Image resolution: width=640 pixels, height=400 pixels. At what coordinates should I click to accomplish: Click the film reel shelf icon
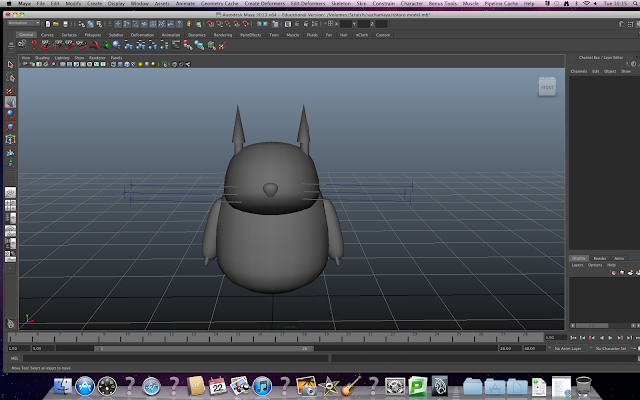22,44
